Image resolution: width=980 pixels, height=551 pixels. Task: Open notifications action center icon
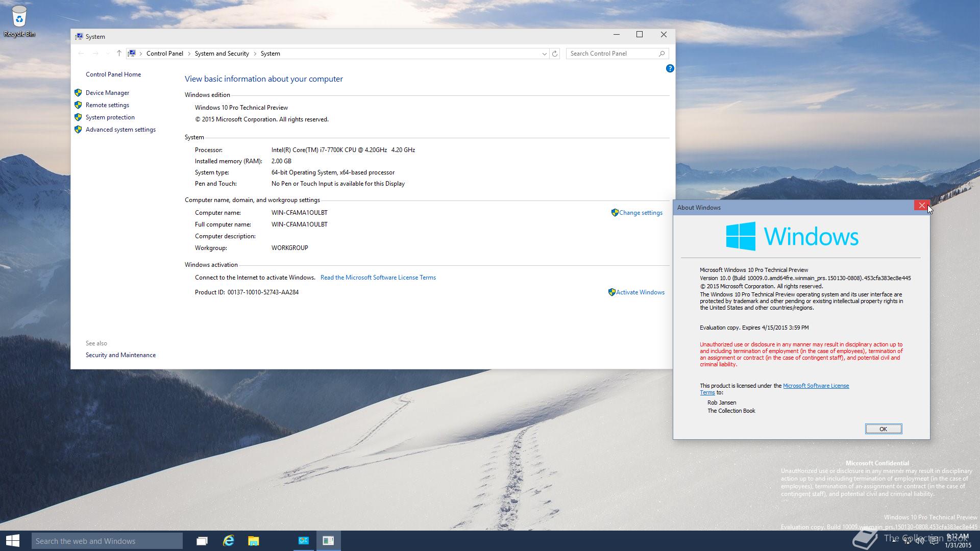(x=934, y=540)
